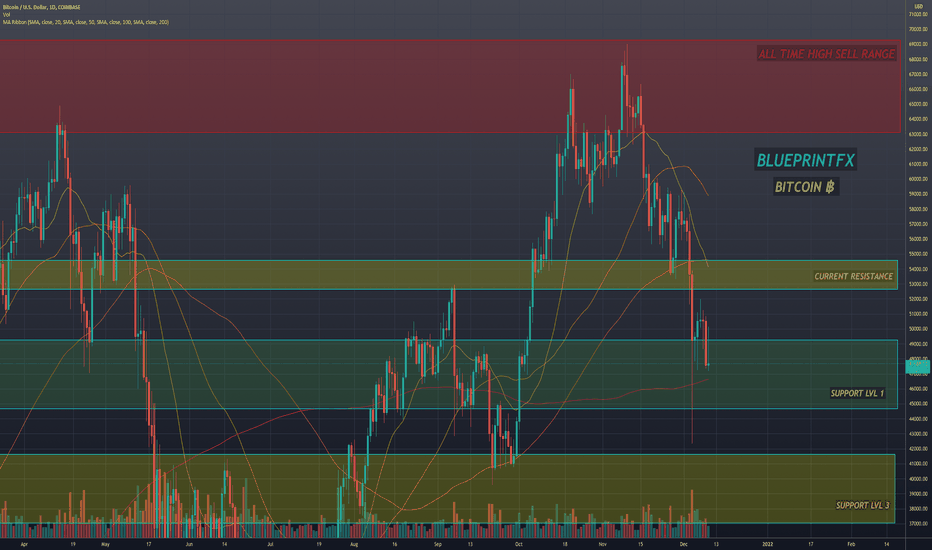The height and width of the screenshot is (550, 932).
Task: Click the SUPPORT LVL 1 zone label
Action: pyautogui.click(x=857, y=392)
